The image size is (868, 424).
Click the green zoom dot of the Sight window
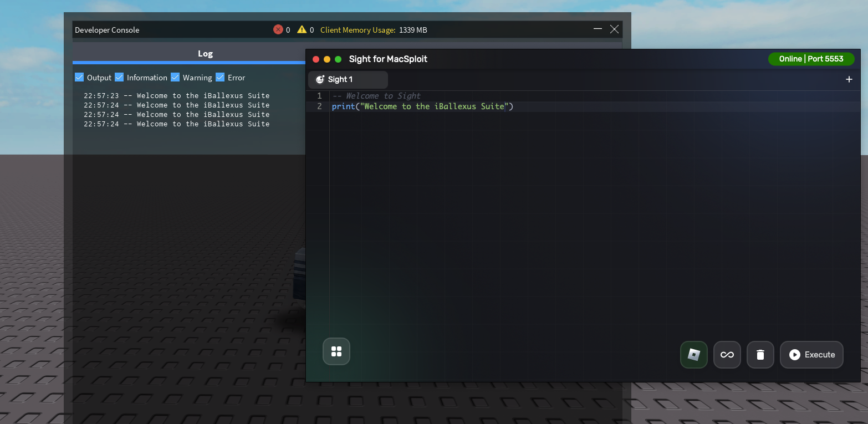[338, 59]
